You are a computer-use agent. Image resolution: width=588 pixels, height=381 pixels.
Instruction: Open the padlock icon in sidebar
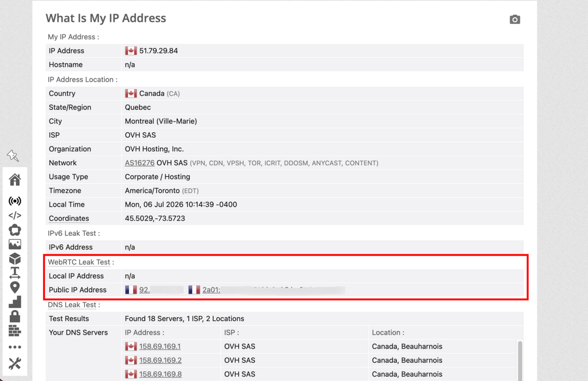(x=15, y=316)
